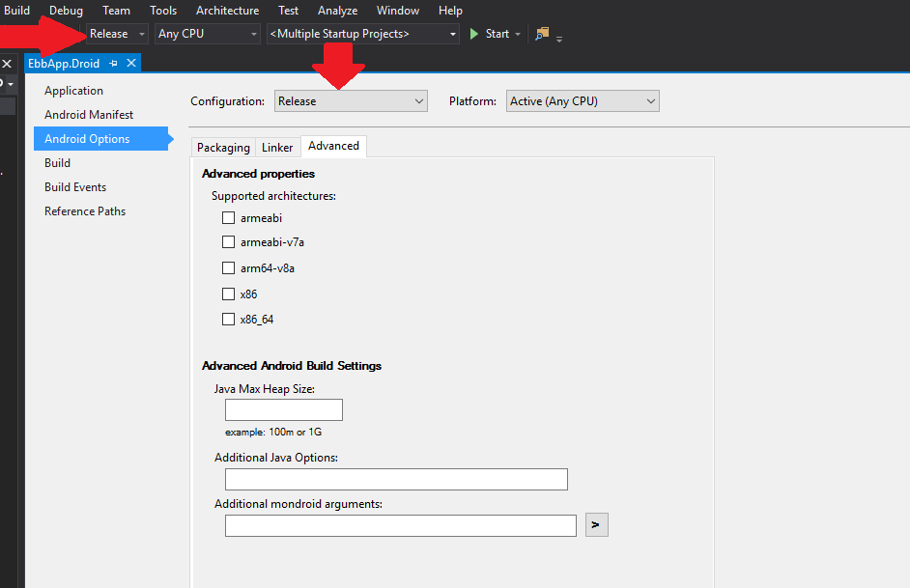Image resolution: width=910 pixels, height=588 pixels.
Task: Switch to the Linker tab
Action: 277,148
